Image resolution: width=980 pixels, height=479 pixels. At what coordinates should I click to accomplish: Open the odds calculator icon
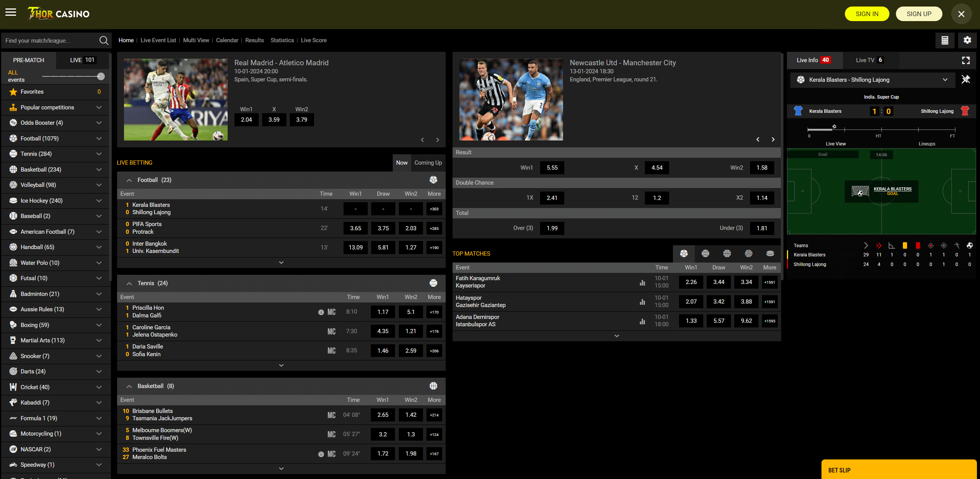(x=945, y=40)
